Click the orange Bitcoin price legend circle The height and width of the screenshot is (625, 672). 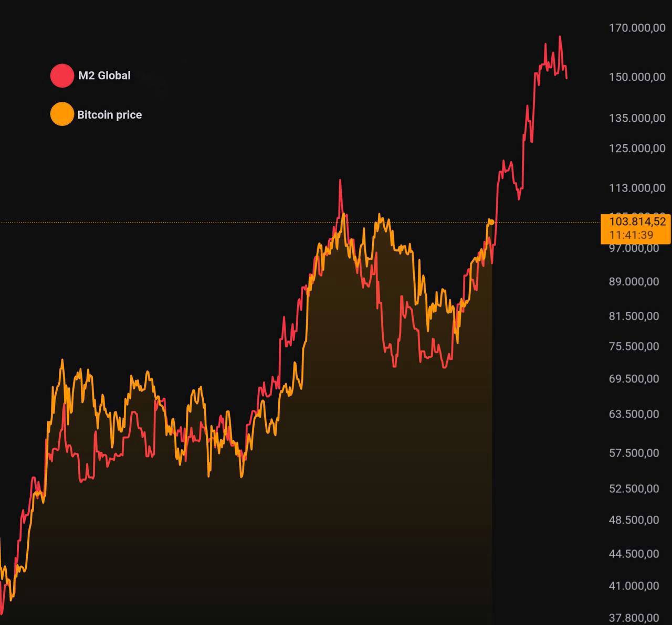(62, 114)
